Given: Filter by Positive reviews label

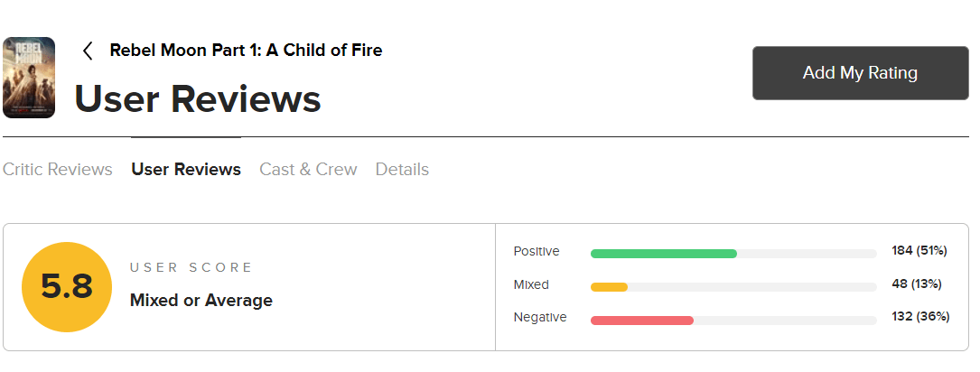Looking at the screenshot, I should [x=537, y=251].
